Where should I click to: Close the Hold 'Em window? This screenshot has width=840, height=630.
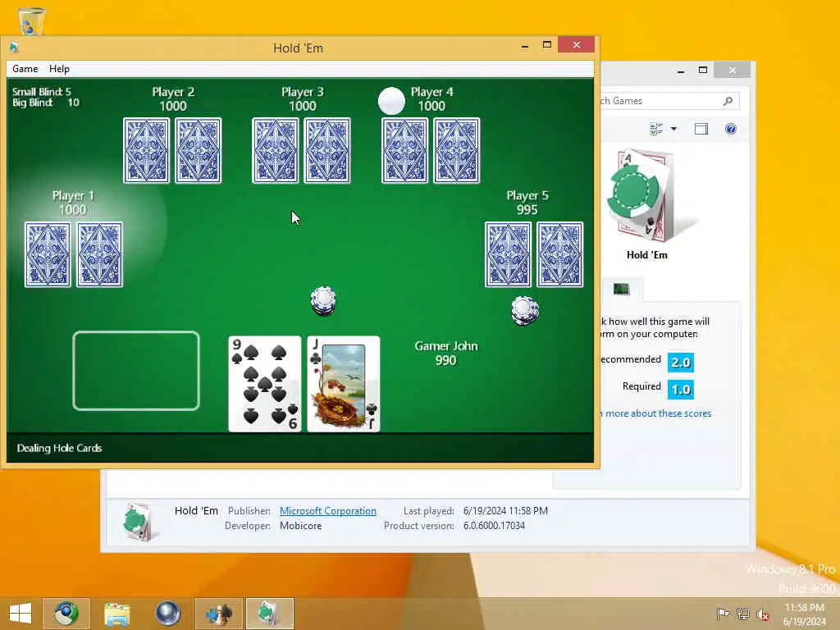click(577, 44)
